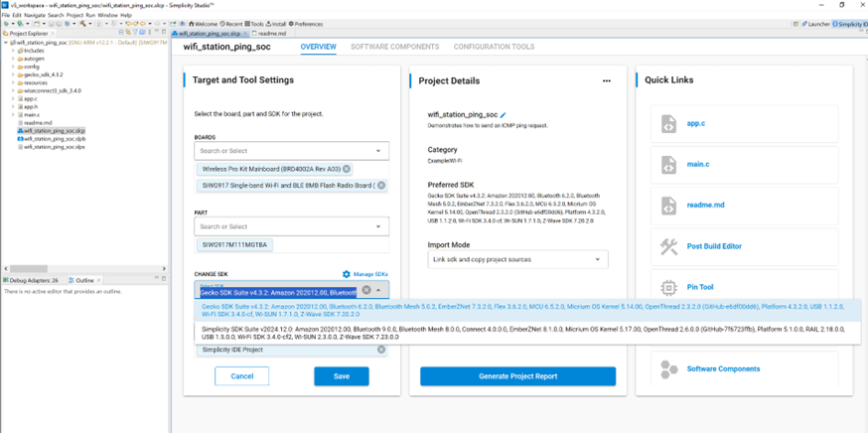Remove the Wireless Pro Kit Mainboard chip
This screenshot has height=433, width=868.
pyautogui.click(x=346, y=169)
